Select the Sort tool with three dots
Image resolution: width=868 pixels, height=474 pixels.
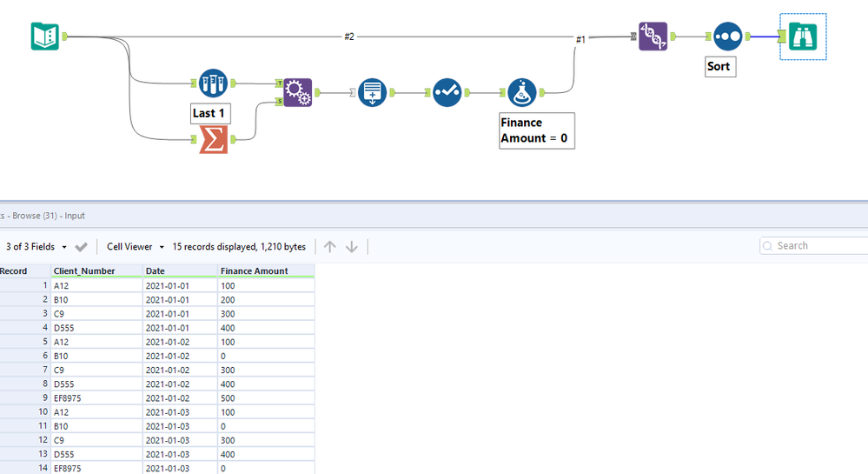(727, 37)
